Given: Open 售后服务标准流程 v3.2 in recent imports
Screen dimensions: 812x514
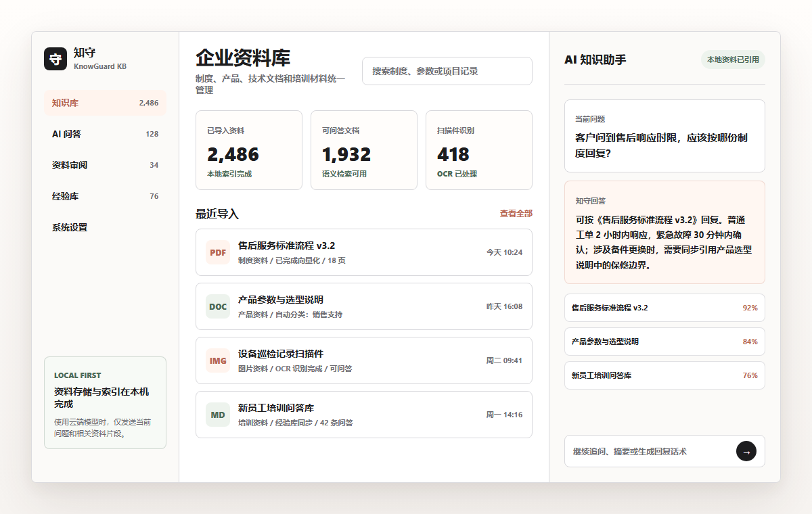Looking at the screenshot, I should [364, 252].
